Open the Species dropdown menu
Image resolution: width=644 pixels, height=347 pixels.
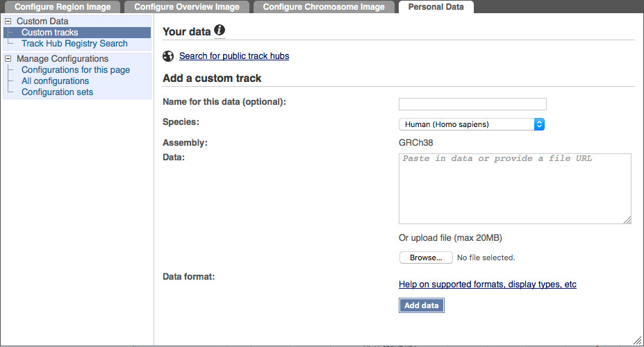click(472, 124)
